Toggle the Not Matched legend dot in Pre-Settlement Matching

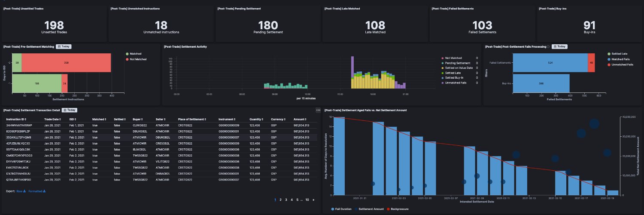(x=127, y=59)
